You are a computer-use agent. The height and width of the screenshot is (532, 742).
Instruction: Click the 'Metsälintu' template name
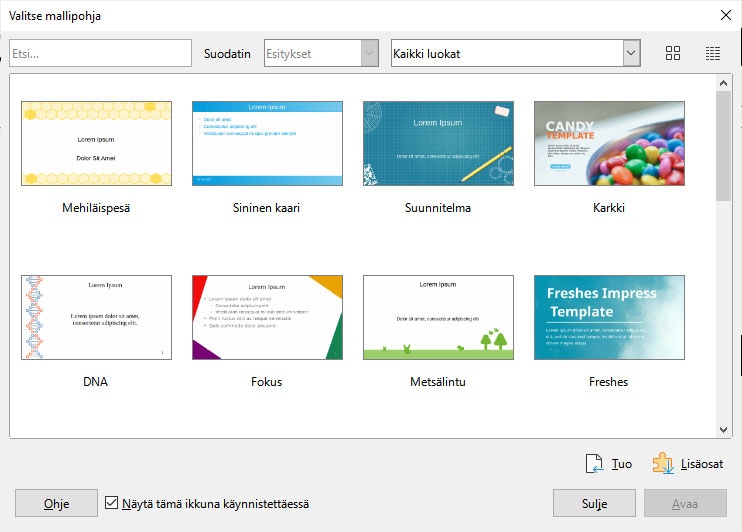438,382
